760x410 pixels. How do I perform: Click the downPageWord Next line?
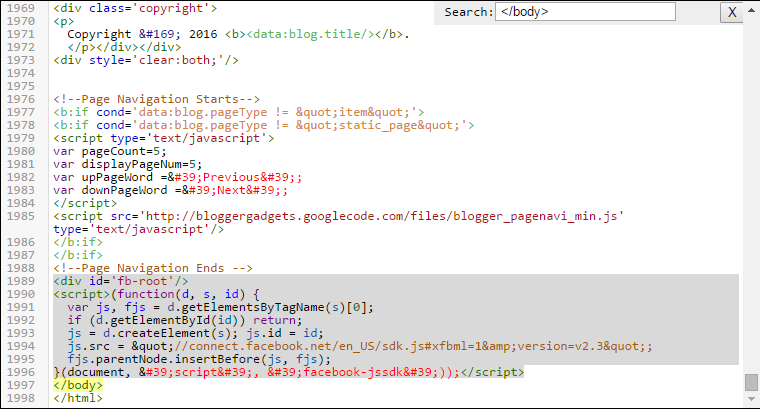(x=170, y=190)
